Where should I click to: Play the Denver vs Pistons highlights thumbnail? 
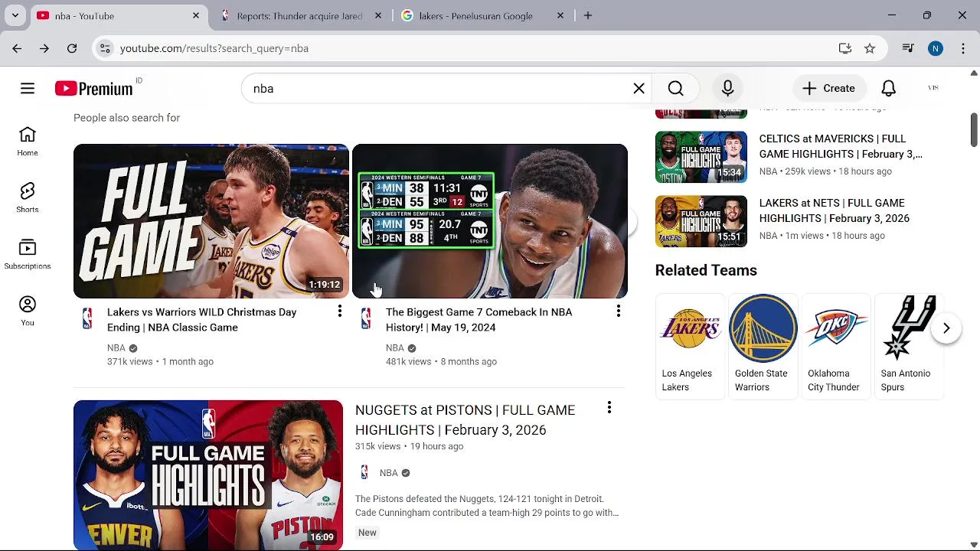click(x=208, y=474)
